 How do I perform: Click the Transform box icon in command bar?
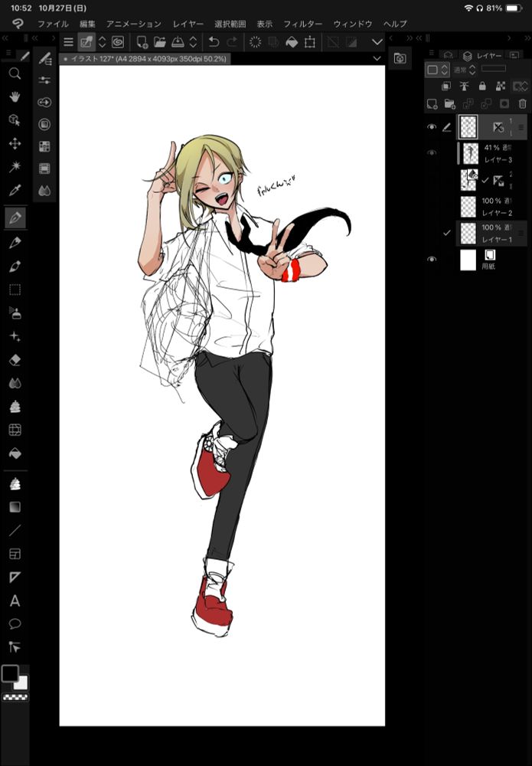coord(309,42)
